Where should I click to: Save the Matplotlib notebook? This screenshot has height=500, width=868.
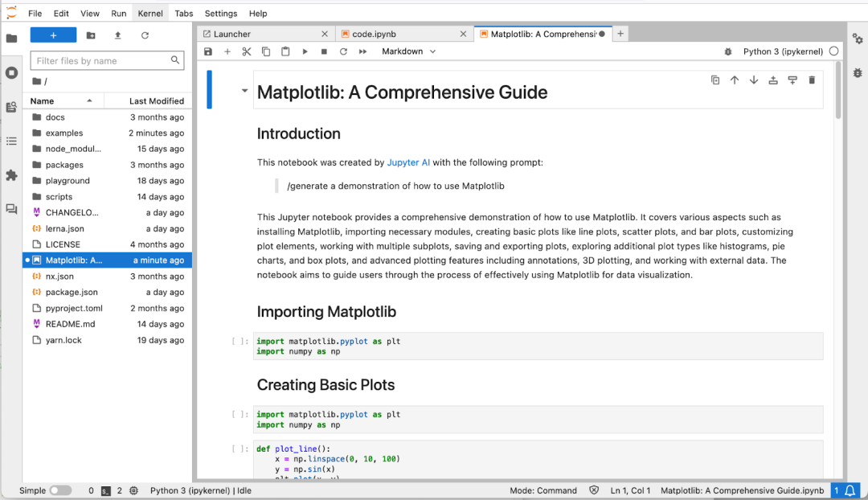coord(207,51)
